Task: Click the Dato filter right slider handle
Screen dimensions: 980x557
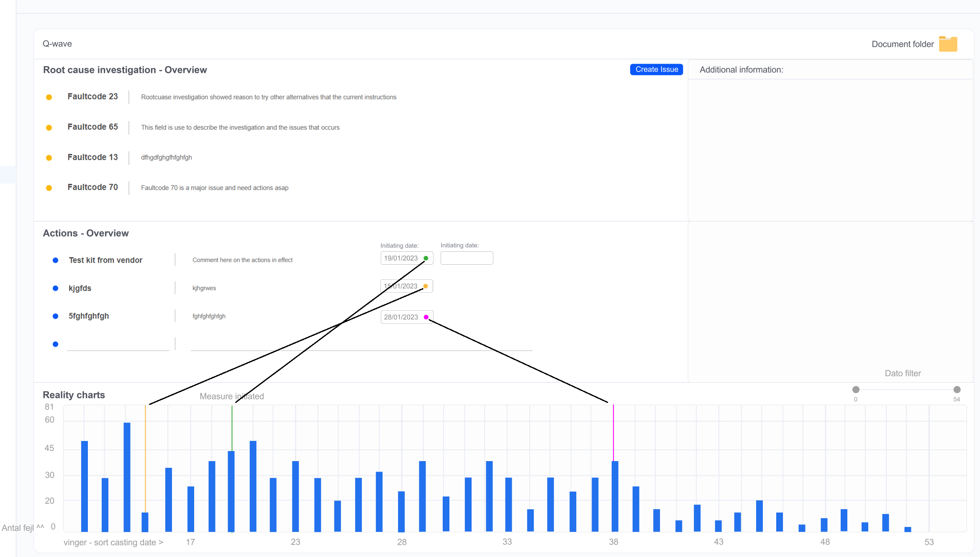Action: tap(957, 389)
